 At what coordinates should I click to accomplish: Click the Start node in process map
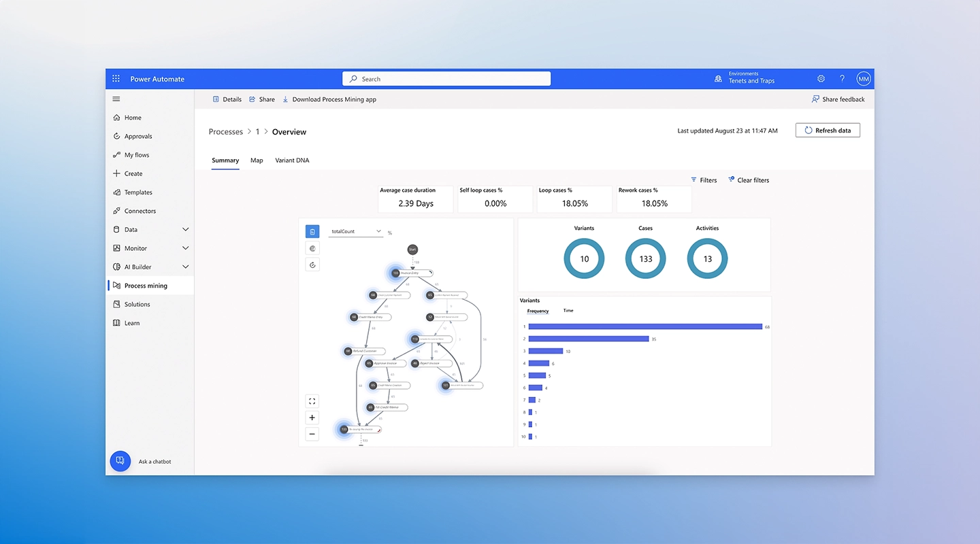(412, 250)
